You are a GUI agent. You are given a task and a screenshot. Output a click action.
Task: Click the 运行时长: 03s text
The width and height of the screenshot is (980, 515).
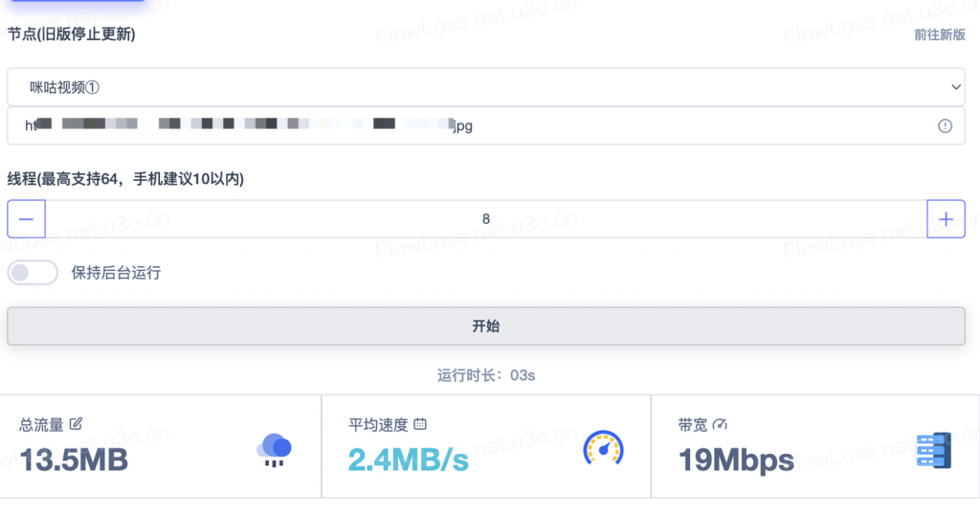point(485,375)
